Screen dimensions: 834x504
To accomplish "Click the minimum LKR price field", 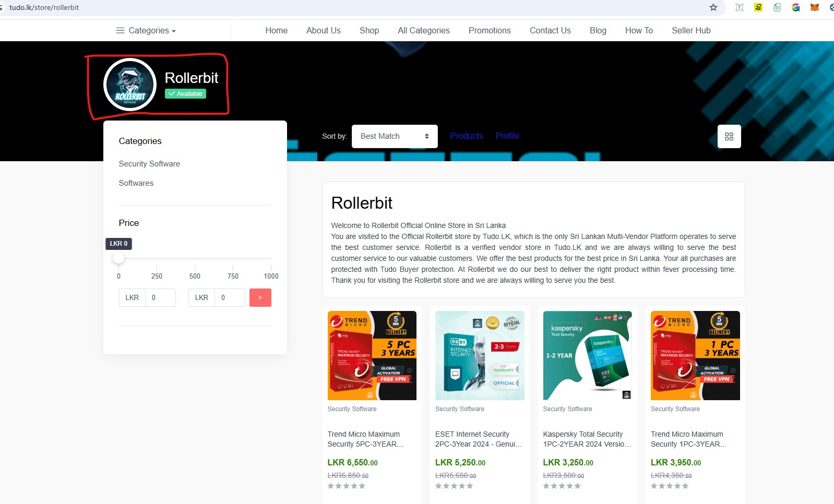I will point(160,297).
